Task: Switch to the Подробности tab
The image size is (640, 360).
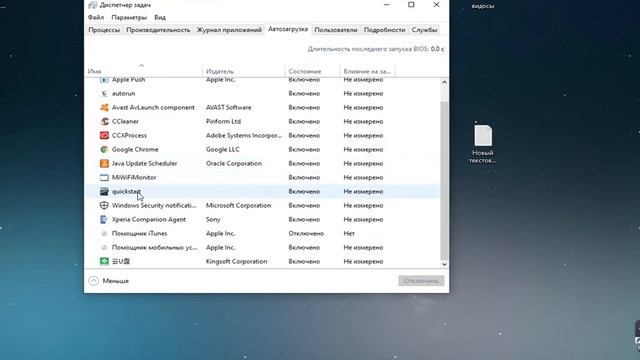Action: tap(384, 30)
